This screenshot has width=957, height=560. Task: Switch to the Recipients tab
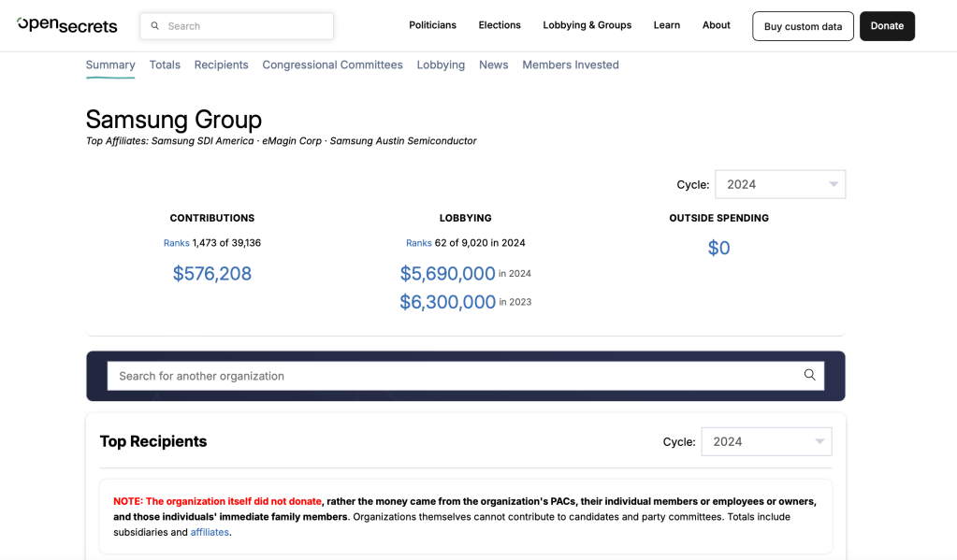point(221,65)
